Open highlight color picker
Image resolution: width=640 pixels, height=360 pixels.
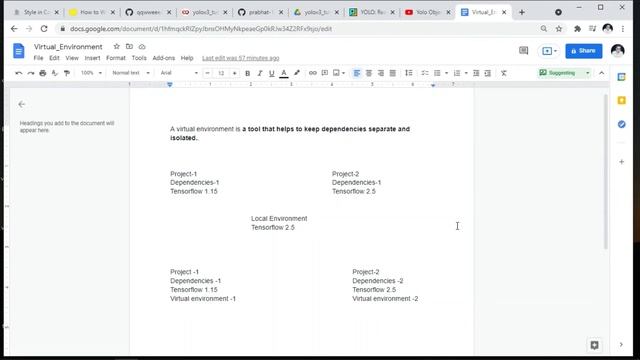(x=297, y=73)
